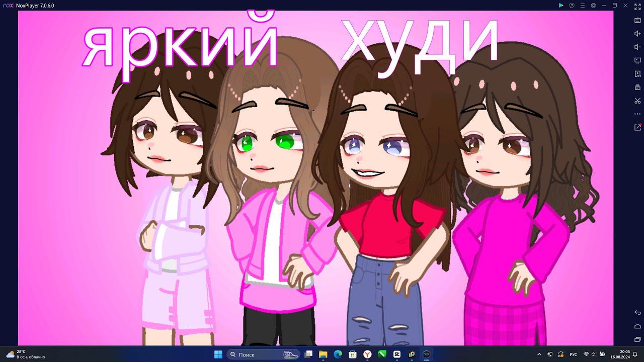Install APK file via sidebar icon
This screenshot has height=362, width=644.
[637, 74]
